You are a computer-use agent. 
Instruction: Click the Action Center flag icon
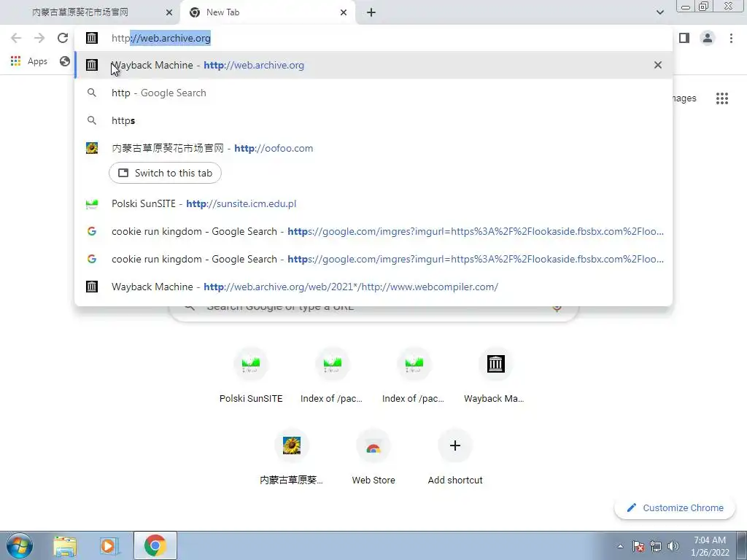click(638, 546)
